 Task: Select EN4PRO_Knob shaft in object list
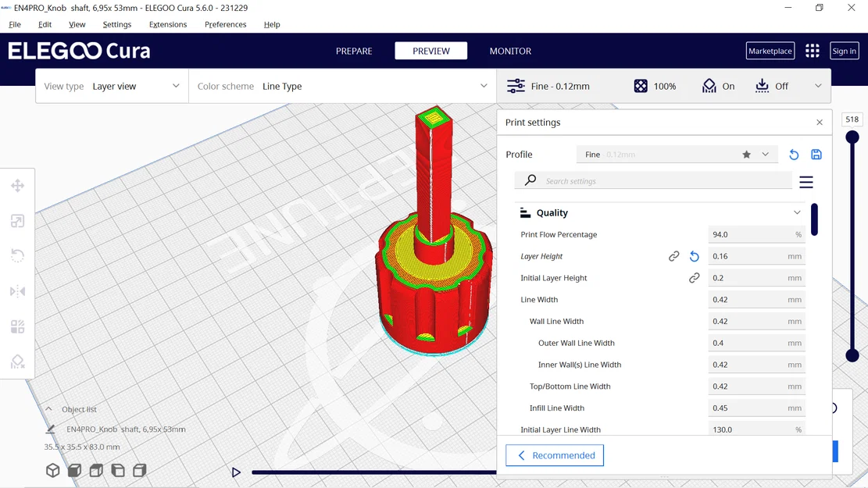pyautogui.click(x=126, y=429)
